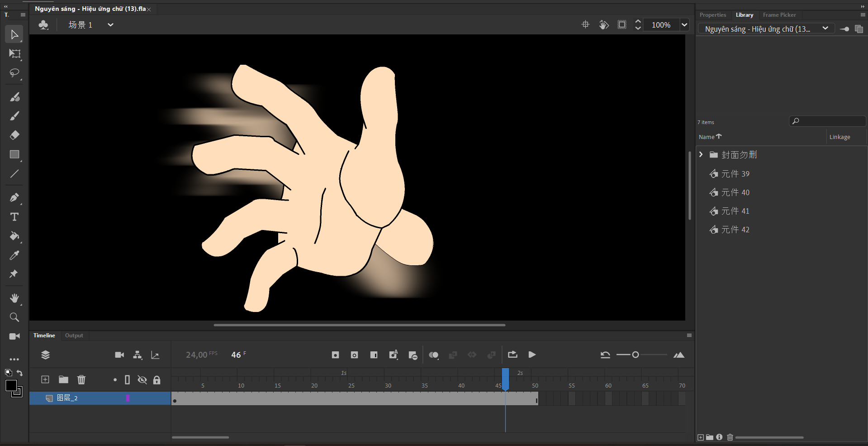Select the Eyedropper tool
This screenshot has width=868, height=446.
(x=14, y=255)
